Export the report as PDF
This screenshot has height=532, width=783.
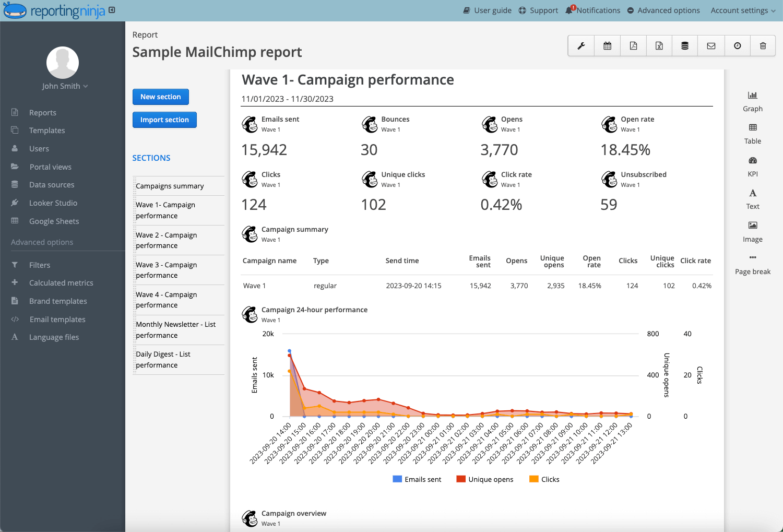(633, 46)
